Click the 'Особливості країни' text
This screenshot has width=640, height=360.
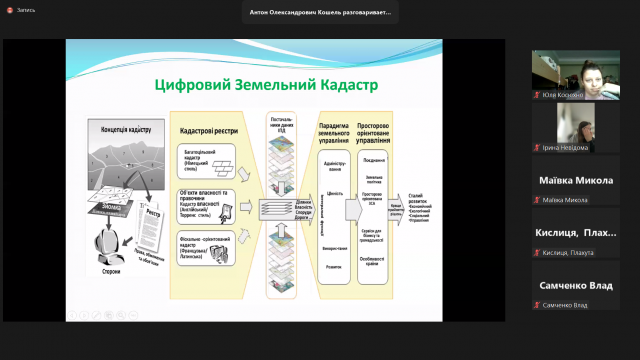(x=372, y=261)
